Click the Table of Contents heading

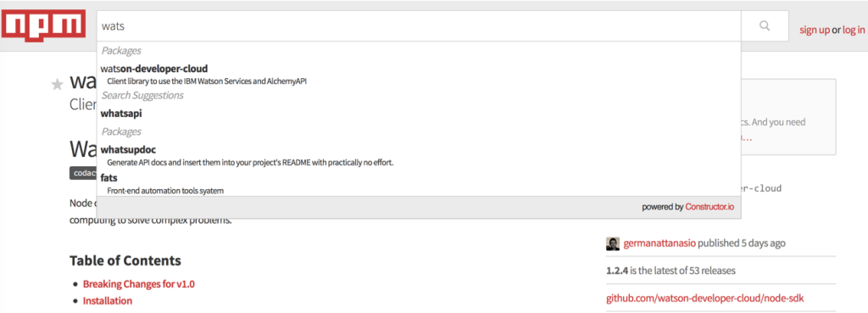click(125, 260)
